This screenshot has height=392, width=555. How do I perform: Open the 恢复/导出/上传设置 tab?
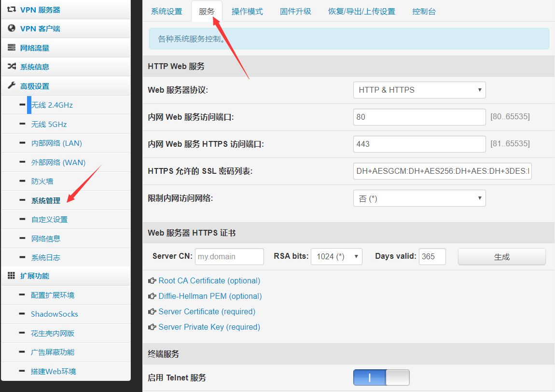361,11
